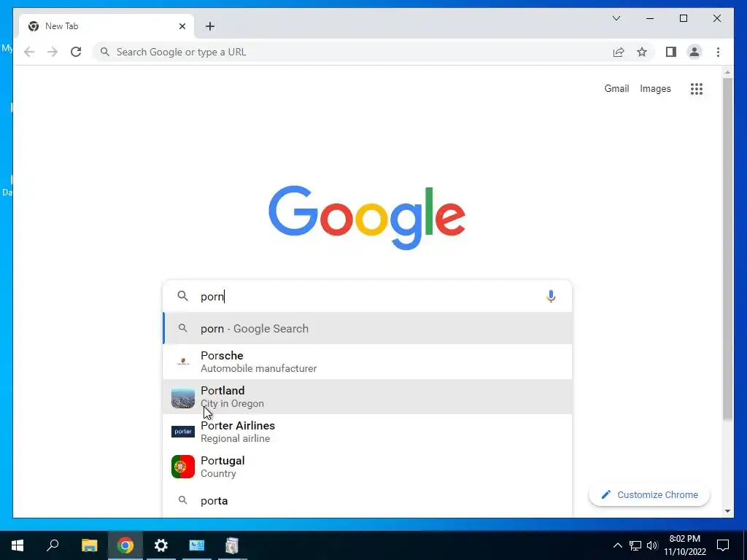Select the New Tab tab

click(107, 26)
